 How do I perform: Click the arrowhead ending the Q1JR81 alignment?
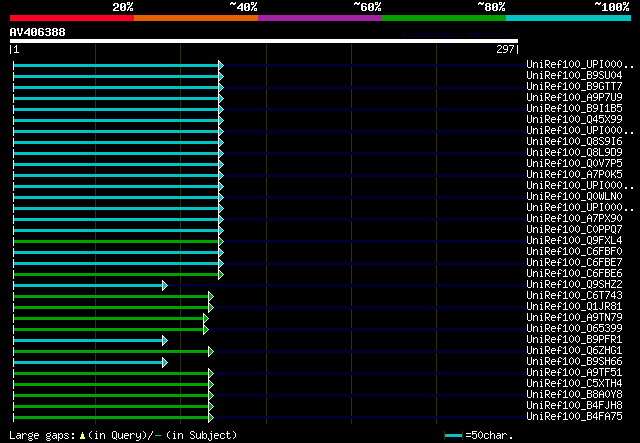211,308
